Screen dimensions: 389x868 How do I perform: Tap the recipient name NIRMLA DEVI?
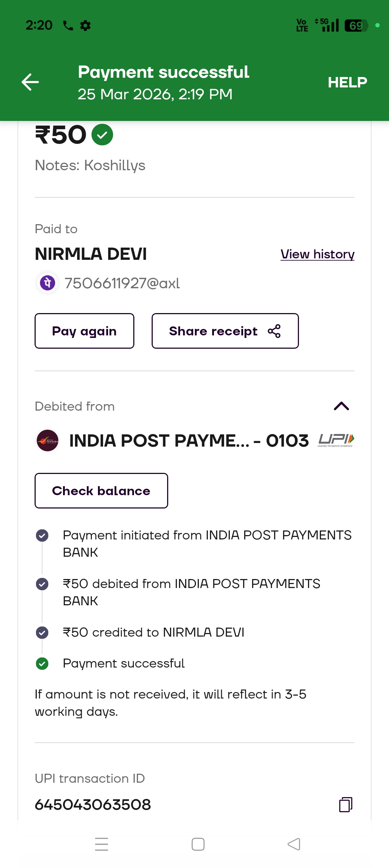coord(91,254)
